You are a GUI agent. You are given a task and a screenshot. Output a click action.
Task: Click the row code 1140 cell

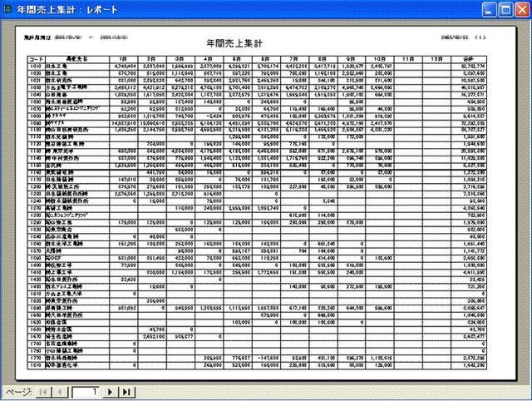[36, 159]
